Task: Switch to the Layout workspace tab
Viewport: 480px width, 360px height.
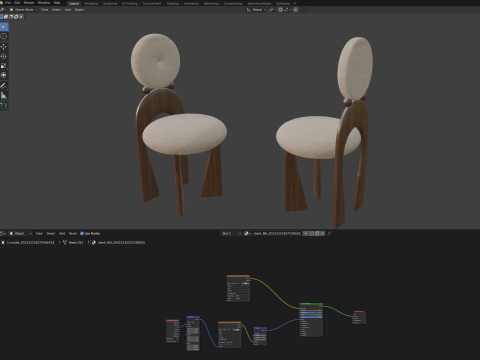Action: [74, 3]
